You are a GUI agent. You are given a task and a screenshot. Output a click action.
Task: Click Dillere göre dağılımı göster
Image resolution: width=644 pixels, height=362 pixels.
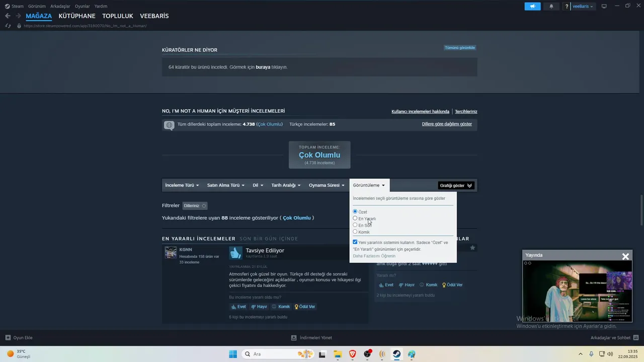click(x=447, y=124)
